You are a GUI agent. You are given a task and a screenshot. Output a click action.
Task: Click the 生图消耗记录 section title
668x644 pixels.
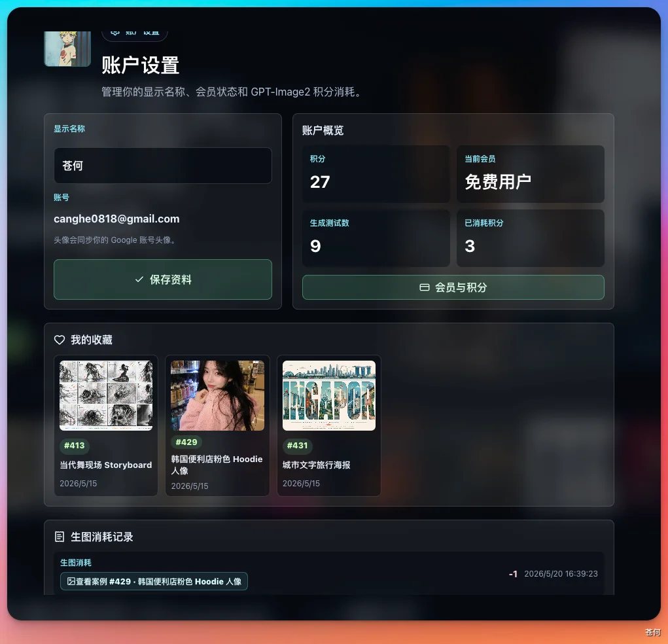(102, 537)
